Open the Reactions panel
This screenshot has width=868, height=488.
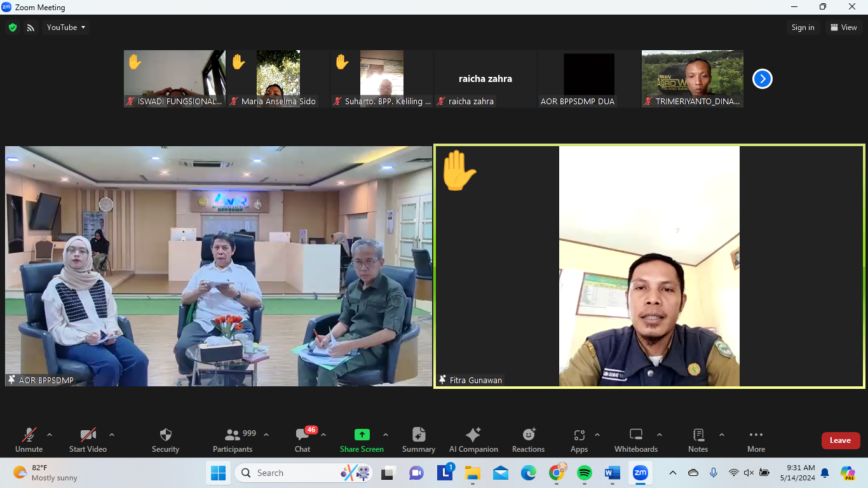click(528, 438)
